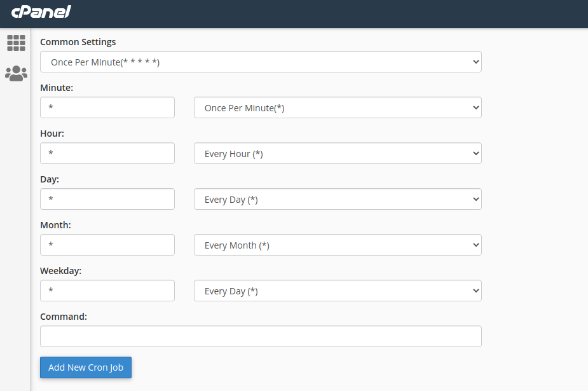Viewport: 588px width, 391px height.
Task: Select the Day text input box
Action: coord(107,200)
